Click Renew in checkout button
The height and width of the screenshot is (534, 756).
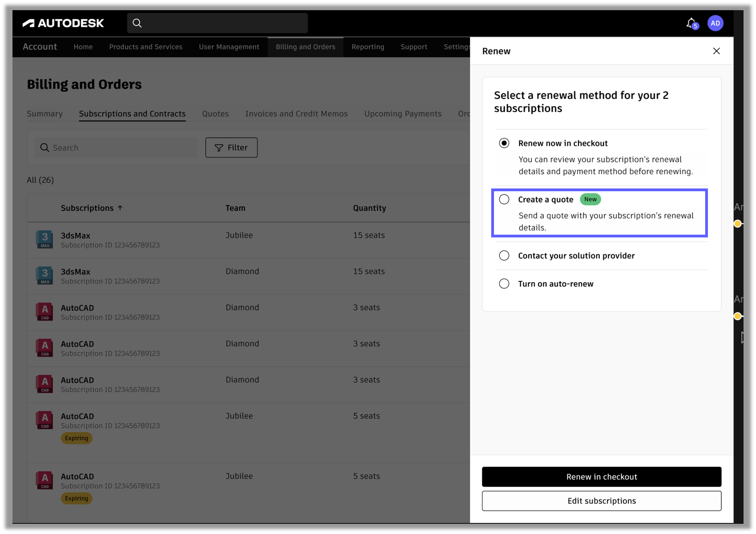pos(602,477)
